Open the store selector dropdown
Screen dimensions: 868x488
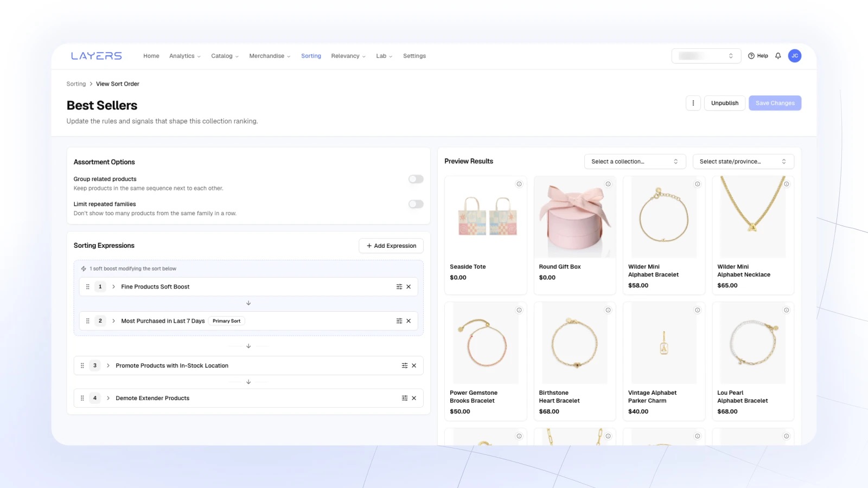[x=706, y=56]
